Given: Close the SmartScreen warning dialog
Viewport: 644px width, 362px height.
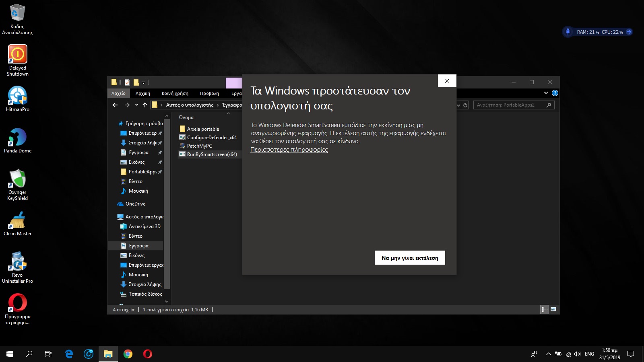Looking at the screenshot, I should (x=447, y=81).
